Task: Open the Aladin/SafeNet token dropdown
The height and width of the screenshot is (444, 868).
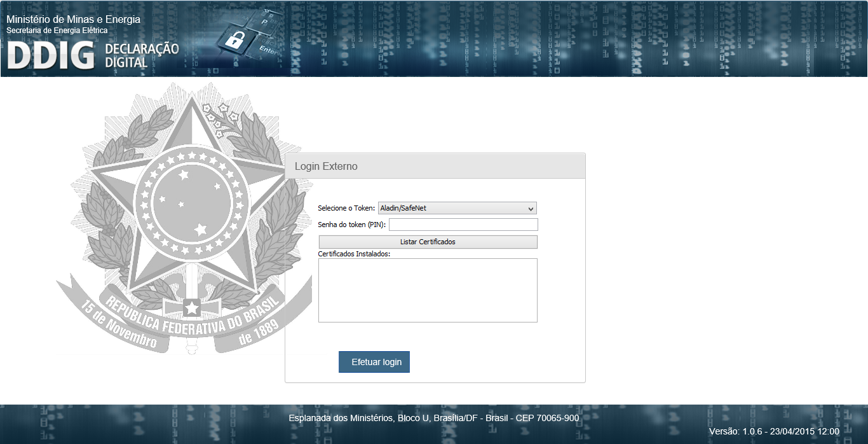Action: tap(458, 208)
